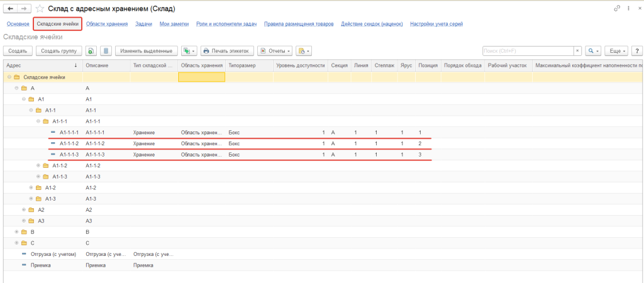Open the magnifier search options dropdown
This screenshot has height=283, width=644.
coord(592,50)
